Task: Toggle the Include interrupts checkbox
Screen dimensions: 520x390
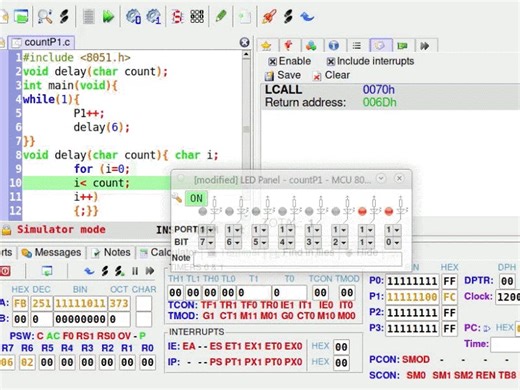Action: [330, 61]
